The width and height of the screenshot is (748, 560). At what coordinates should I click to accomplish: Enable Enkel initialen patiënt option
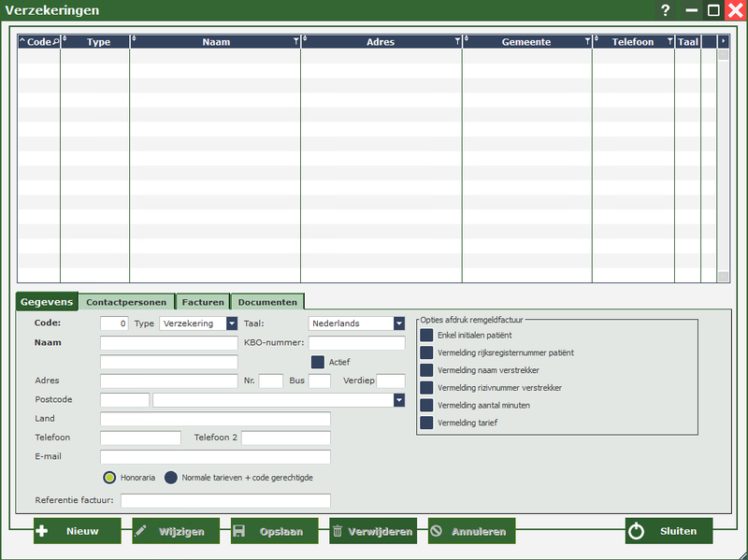coord(426,336)
